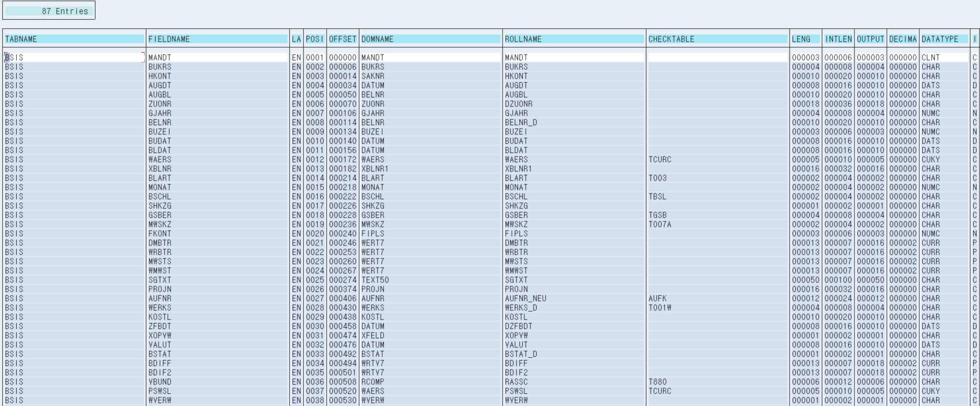Select rollname BSTAT_D
The width and height of the screenshot is (980, 406).
pyautogui.click(x=521, y=354)
